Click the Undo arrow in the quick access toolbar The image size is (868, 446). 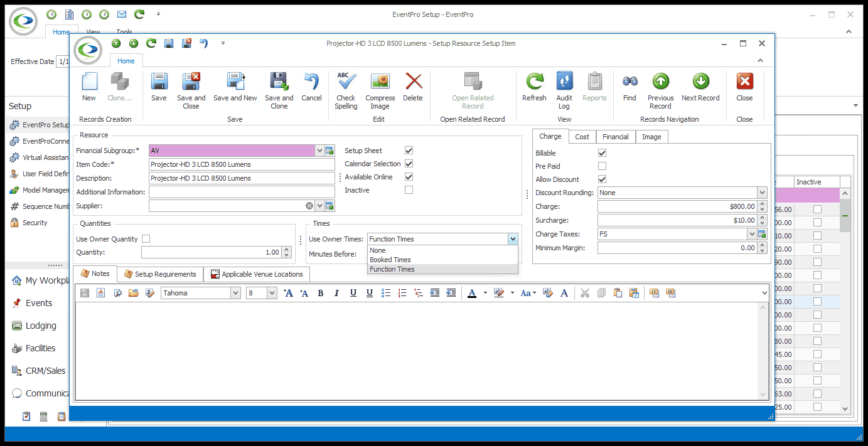pyautogui.click(x=203, y=43)
